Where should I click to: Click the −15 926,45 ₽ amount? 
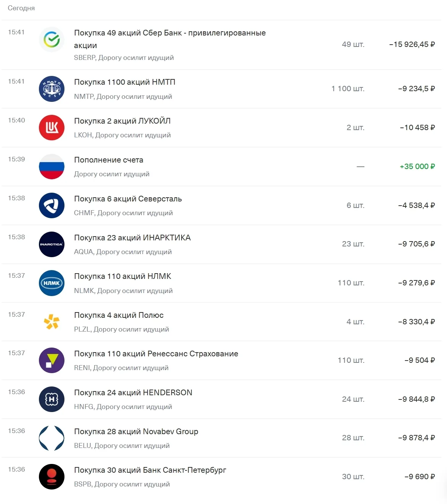[412, 45]
